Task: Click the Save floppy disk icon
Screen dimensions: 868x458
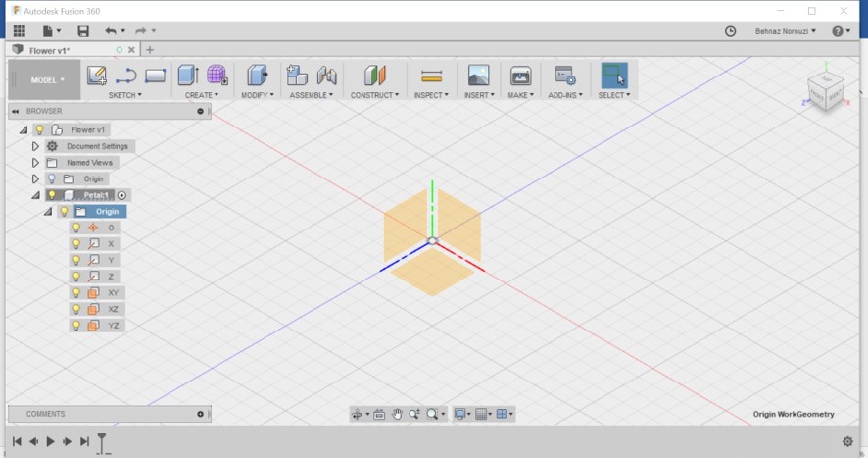Action: (x=83, y=31)
